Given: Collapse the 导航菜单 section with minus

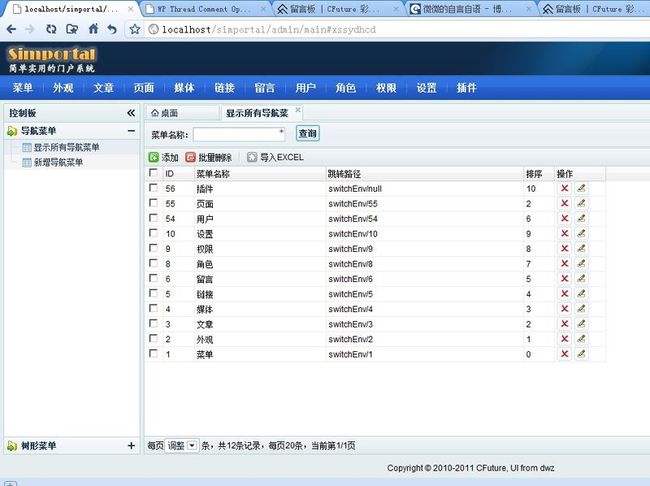Looking at the screenshot, I should click(131, 131).
